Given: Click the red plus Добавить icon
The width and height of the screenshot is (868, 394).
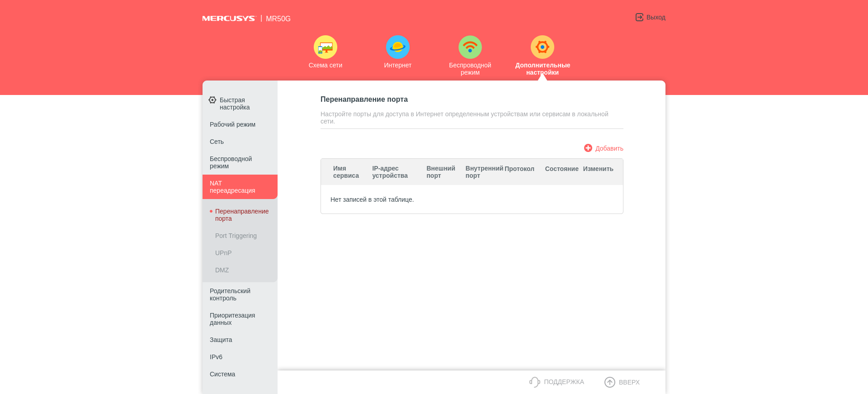Looking at the screenshot, I should pyautogui.click(x=588, y=148).
